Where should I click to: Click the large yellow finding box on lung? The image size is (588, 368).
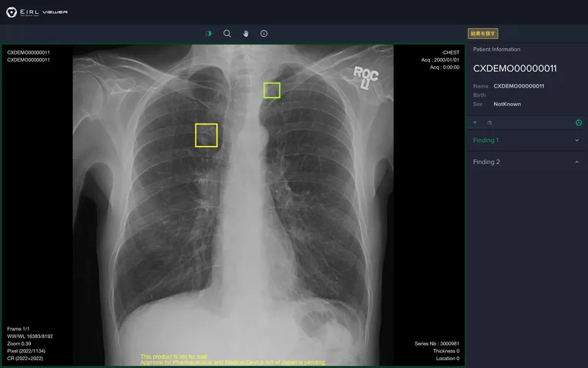[x=207, y=135]
